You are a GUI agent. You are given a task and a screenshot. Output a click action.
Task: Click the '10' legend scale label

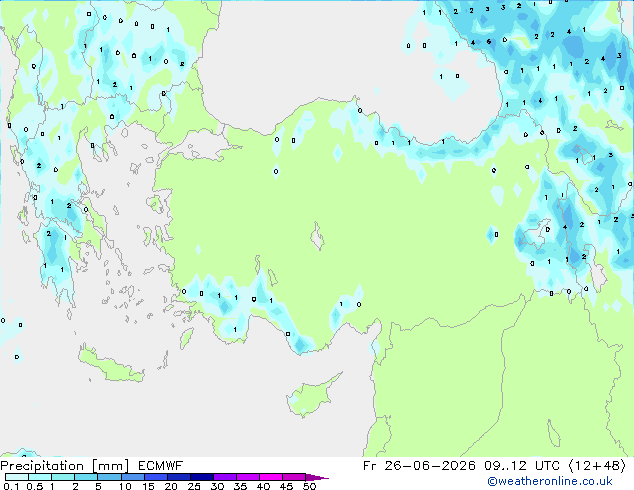coord(125,486)
